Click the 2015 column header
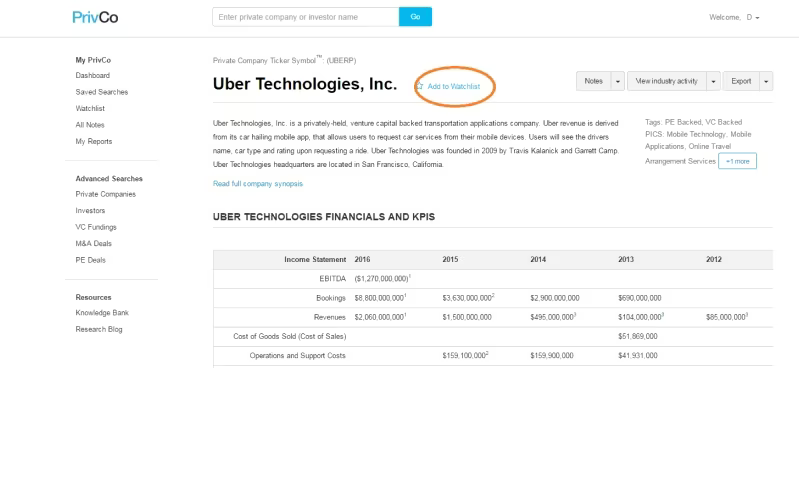 point(450,260)
